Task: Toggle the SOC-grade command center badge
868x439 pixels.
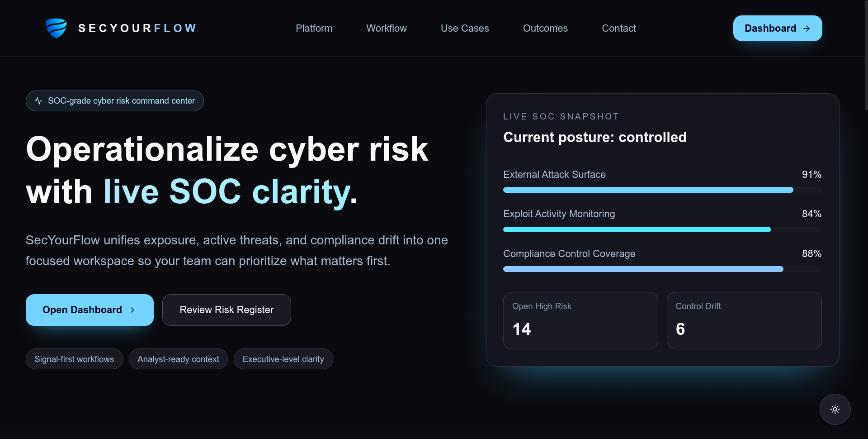Action: [114, 100]
